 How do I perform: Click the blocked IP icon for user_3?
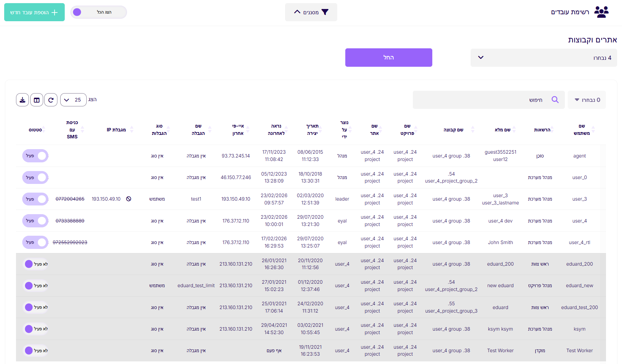pos(129,199)
